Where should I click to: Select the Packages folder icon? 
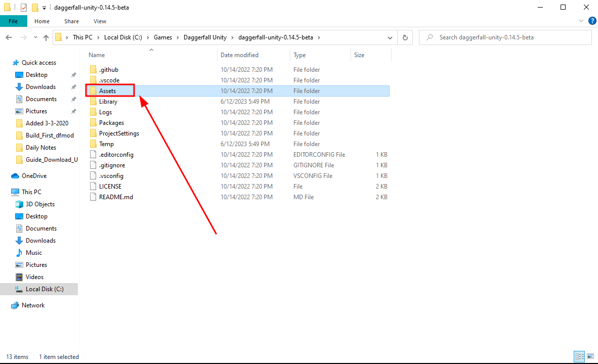pos(94,123)
